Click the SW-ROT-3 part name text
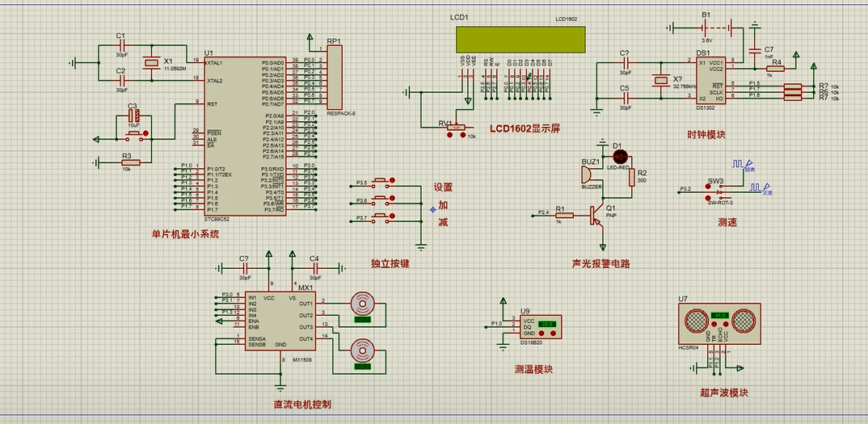This screenshot has height=424, width=868. (x=720, y=202)
